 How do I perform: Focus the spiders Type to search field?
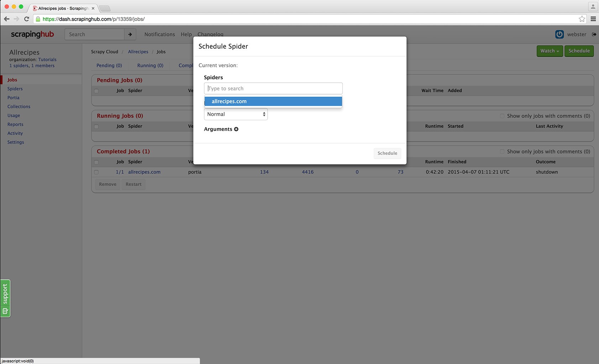coord(273,89)
